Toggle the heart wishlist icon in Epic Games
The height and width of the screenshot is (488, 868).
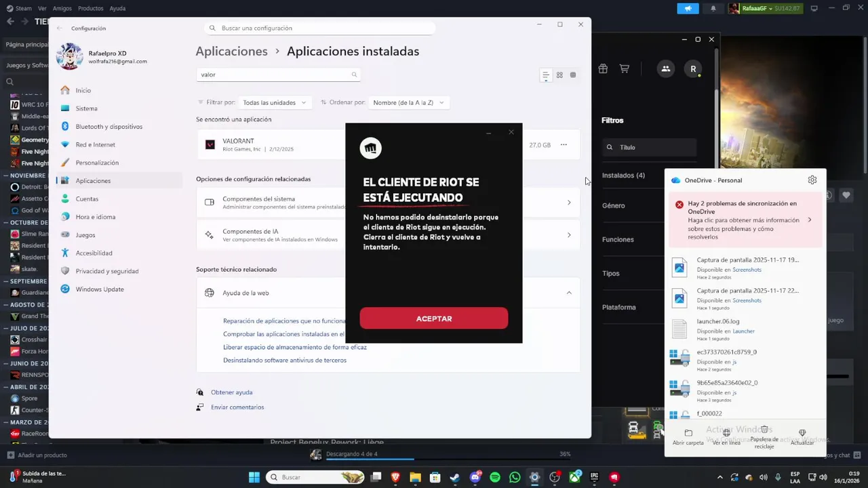tap(846, 195)
